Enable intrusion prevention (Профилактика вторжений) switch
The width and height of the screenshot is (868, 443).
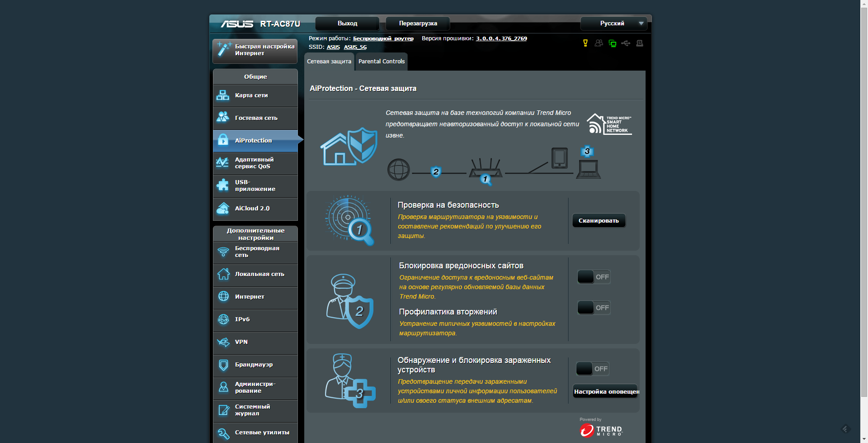coord(594,308)
